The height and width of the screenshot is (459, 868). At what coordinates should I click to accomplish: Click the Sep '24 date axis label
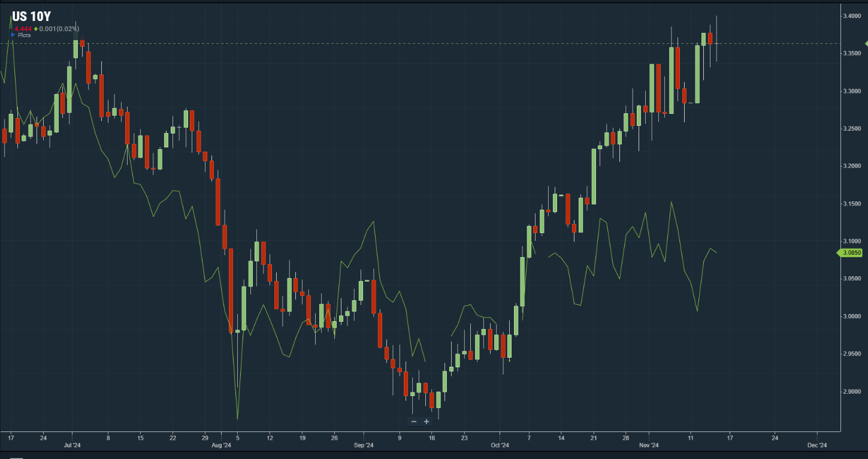(x=364, y=445)
